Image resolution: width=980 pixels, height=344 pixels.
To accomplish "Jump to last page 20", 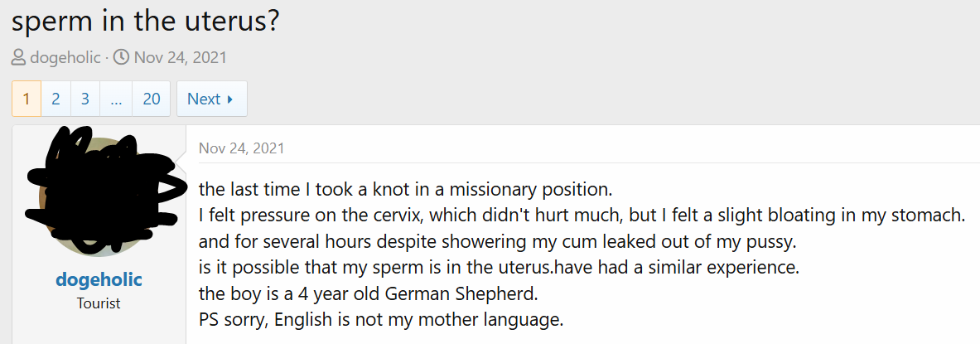I will click(x=152, y=99).
